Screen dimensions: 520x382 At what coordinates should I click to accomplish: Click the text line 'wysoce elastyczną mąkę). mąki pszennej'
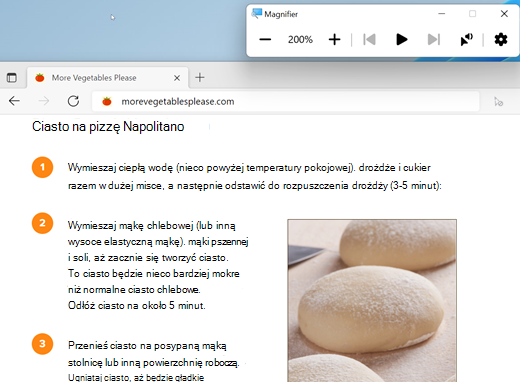pos(158,242)
